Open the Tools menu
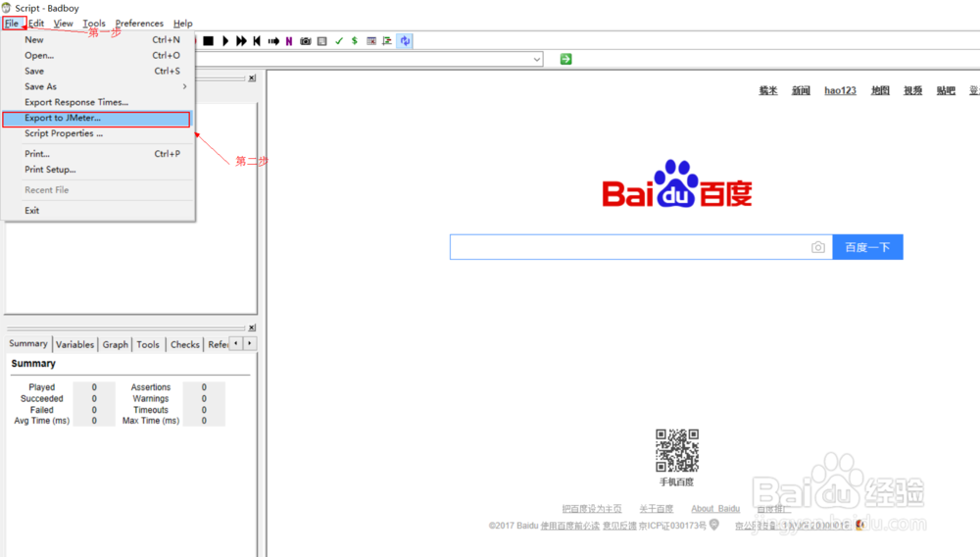Image resolution: width=980 pixels, height=557 pixels. [x=94, y=24]
